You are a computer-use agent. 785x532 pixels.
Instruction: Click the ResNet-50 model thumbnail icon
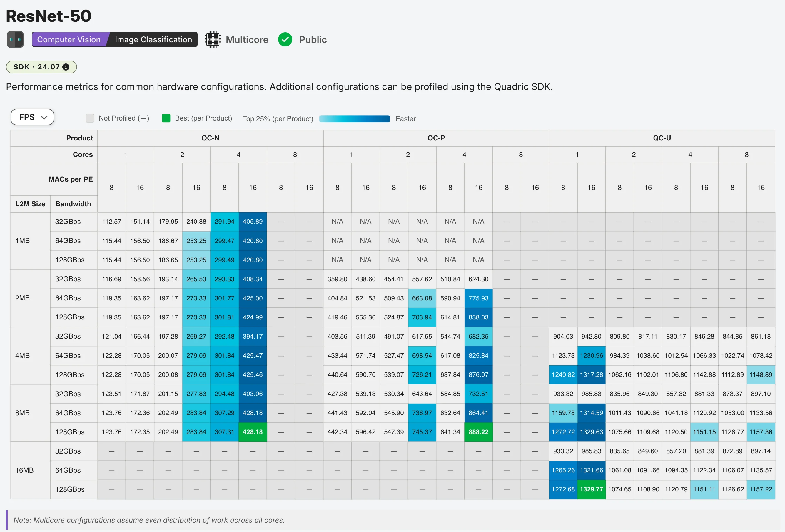pos(15,39)
